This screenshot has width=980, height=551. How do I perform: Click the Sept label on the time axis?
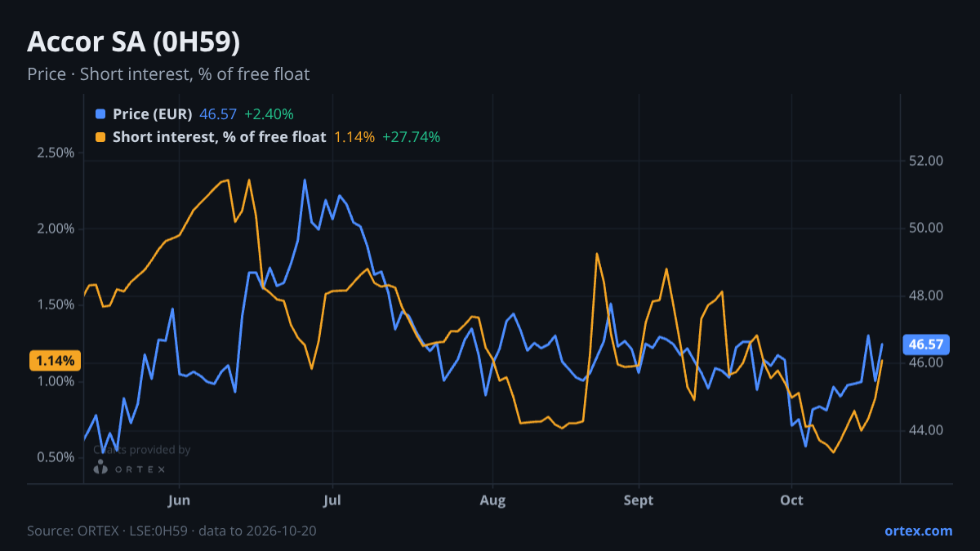pyautogui.click(x=639, y=500)
